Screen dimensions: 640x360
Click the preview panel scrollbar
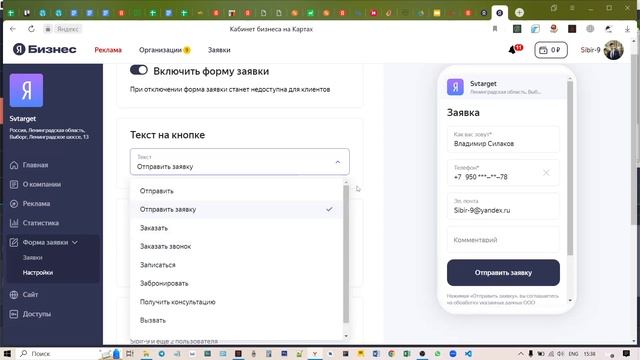click(570, 167)
